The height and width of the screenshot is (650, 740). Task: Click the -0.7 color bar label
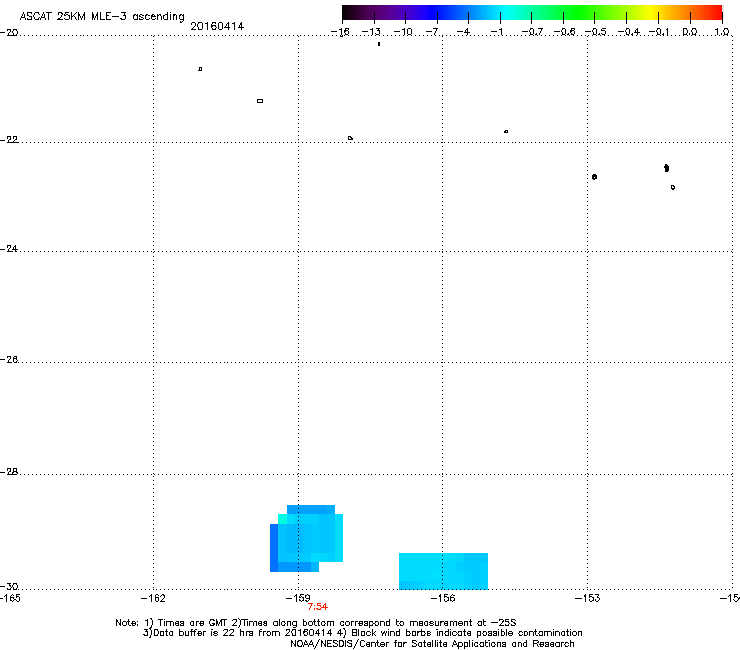[x=532, y=32]
